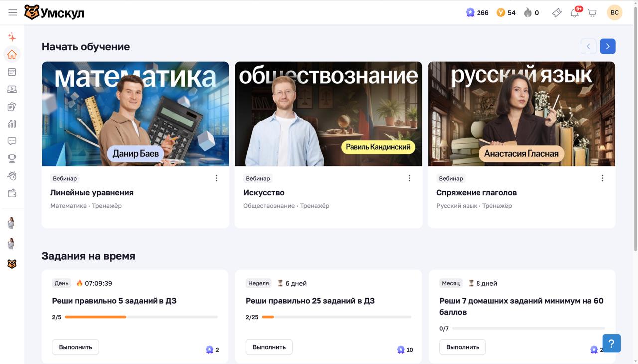Click 'Русский язык · Тренажёр' subtitle
Viewport: 638px width, 364px height.
474,206
